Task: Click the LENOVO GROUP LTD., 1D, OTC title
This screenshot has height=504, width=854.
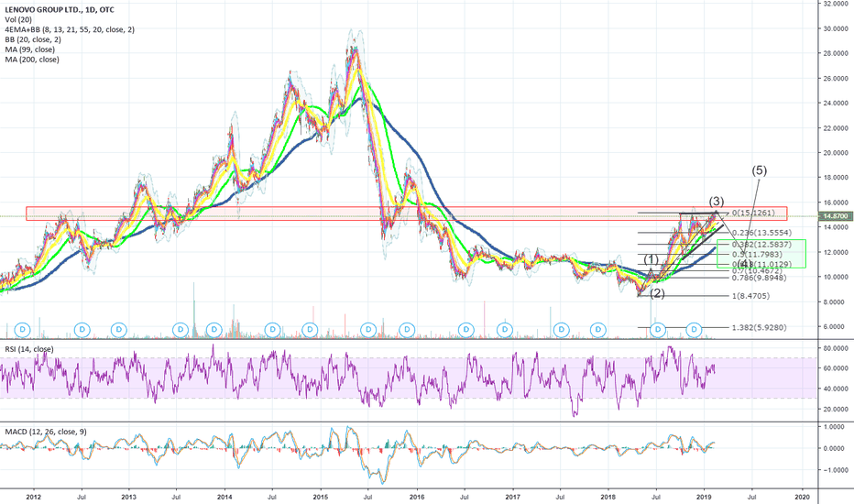Action: 60,10
